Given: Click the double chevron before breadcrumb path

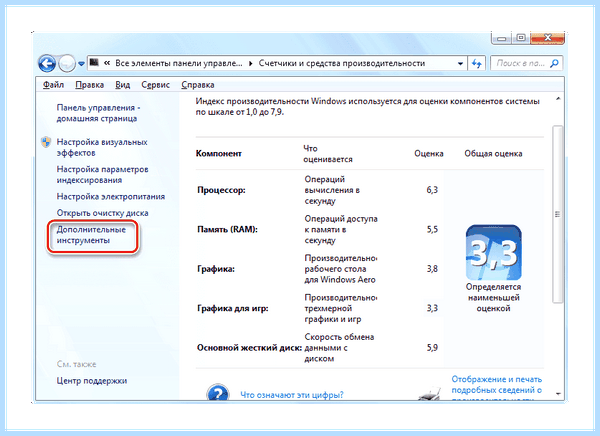Looking at the screenshot, I should [x=107, y=63].
